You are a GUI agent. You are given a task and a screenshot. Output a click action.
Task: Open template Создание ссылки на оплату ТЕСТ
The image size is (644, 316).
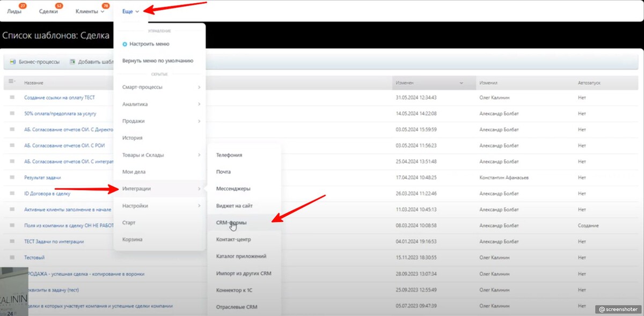point(59,97)
